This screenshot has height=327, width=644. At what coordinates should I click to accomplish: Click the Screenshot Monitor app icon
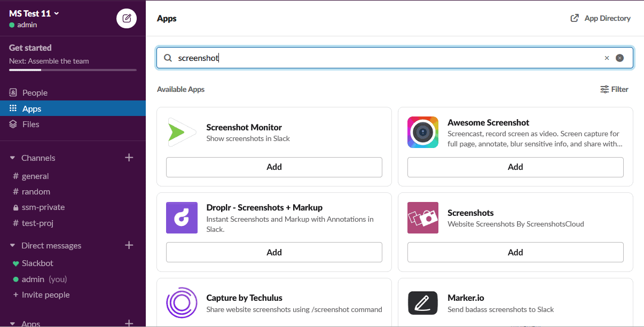click(x=182, y=133)
